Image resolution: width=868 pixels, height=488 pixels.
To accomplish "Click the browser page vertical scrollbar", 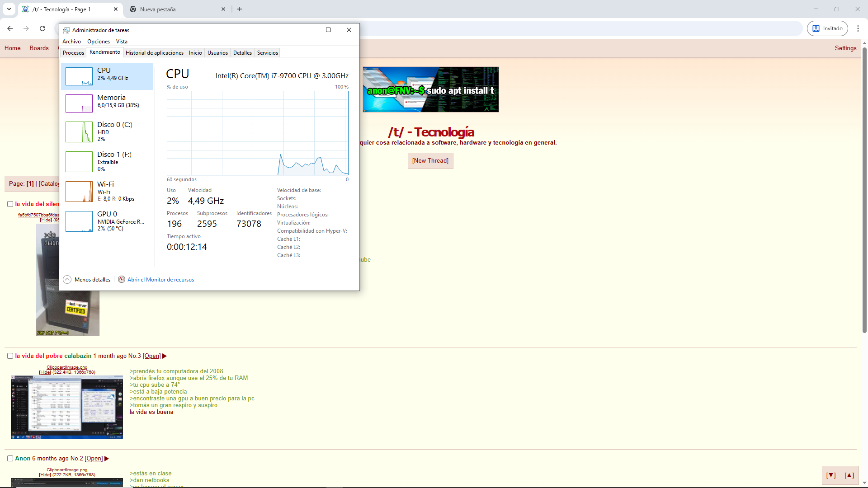I will coord(864,190).
